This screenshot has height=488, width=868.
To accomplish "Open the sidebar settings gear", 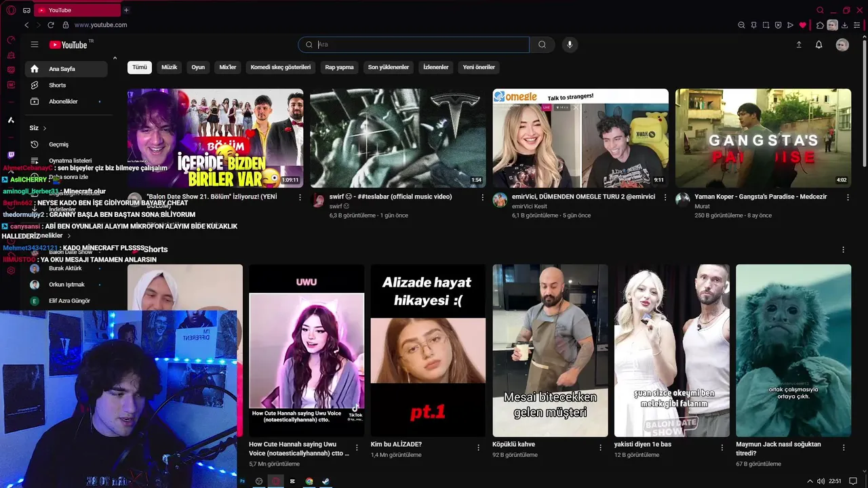I will [x=11, y=270].
